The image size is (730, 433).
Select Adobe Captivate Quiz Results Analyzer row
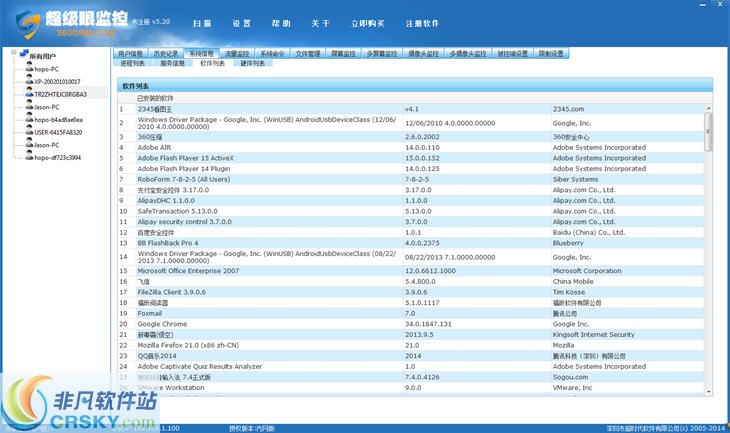pos(411,367)
